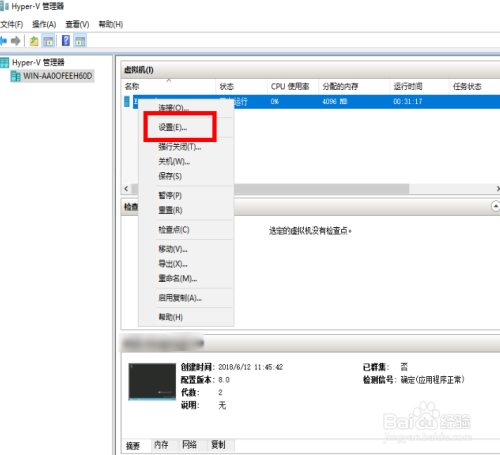Sort by CPU 使用率 column header
Image resolution: width=500 pixels, height=455 pixels.
click(x=293, y=87)
